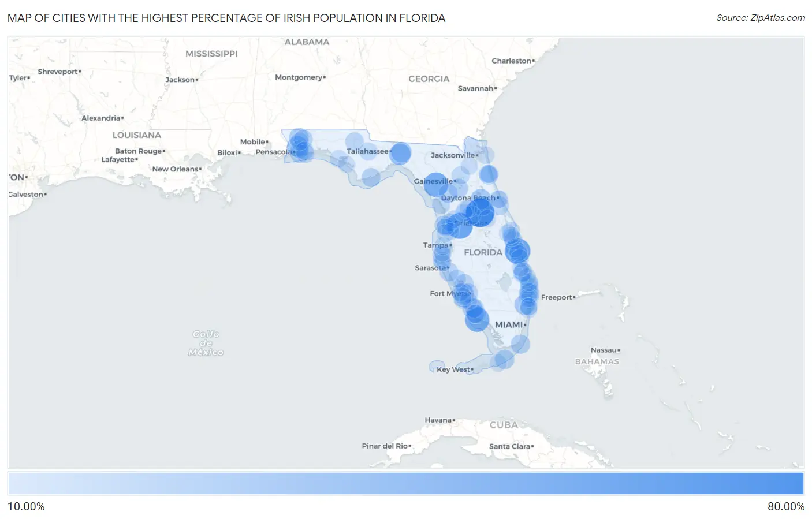Viewport: 812px width, 519px height.
Task: Click the Shreveport city label
Action: point(58,72)
